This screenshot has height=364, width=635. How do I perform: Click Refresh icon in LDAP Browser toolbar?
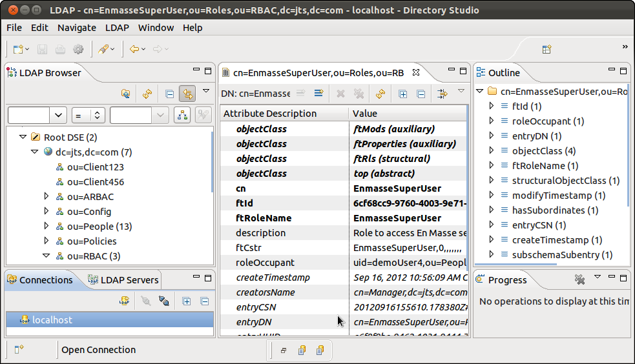pos(147,94)
